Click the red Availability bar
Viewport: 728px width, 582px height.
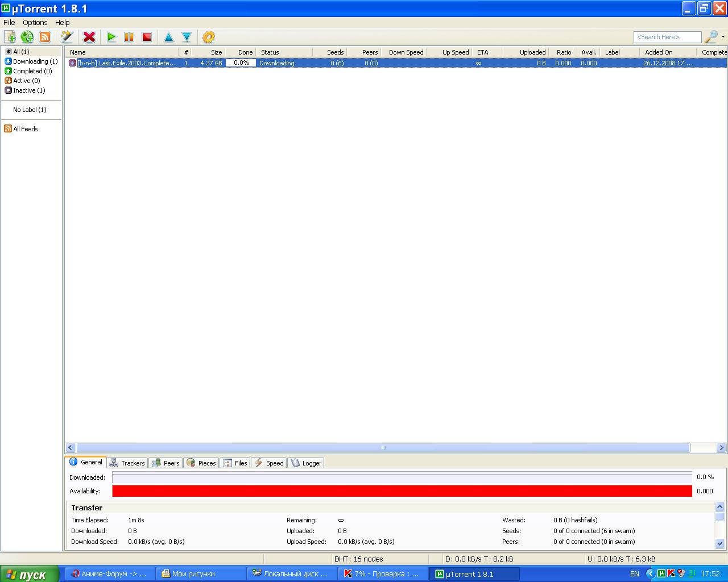coord(402,491)
